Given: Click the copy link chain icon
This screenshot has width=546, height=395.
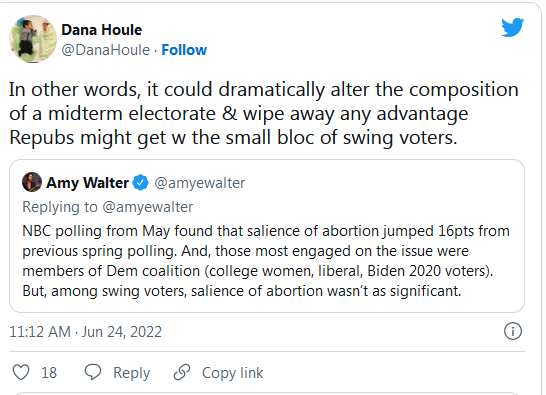Looking at the screenshot, I should coord(182,372).
